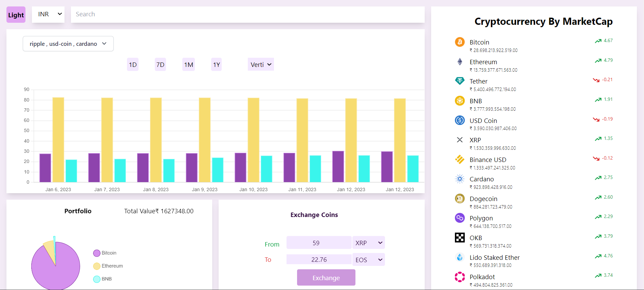
Task: Click Bitcoin's green uptrend arrow
Action: [x=598, y=41]
